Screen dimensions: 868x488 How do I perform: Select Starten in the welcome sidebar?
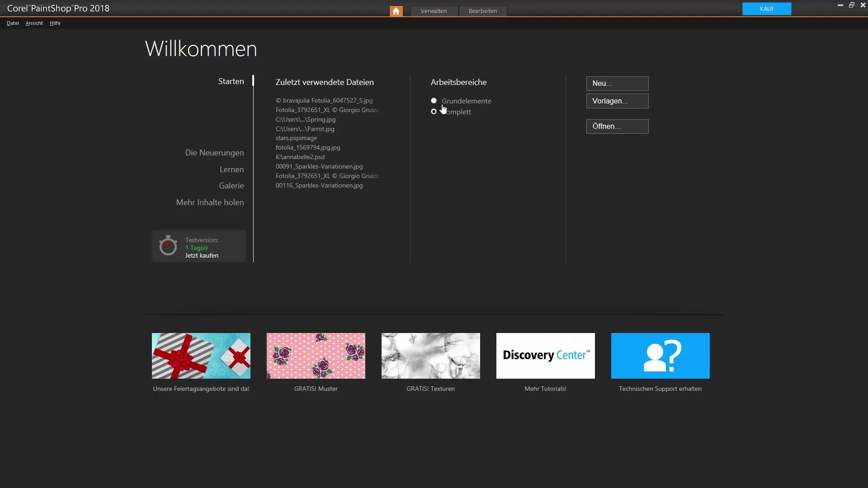click(231, 81)
